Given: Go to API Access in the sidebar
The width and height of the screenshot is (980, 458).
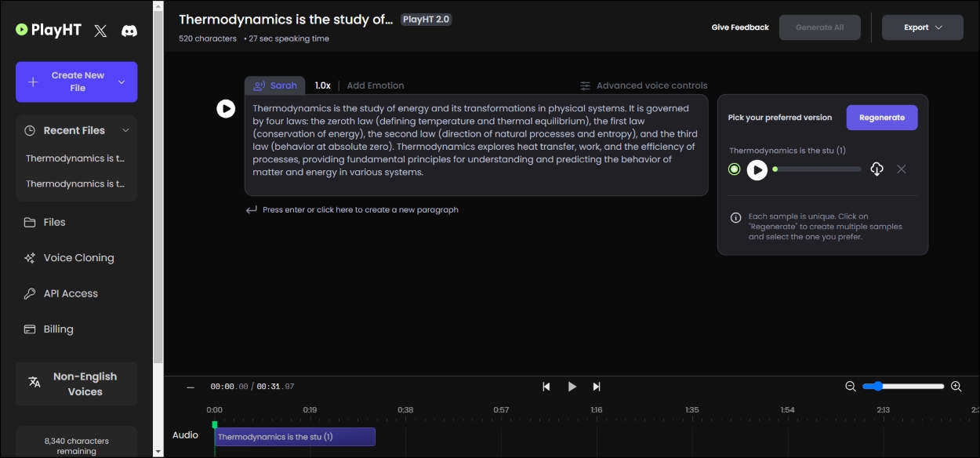Looking at the screenshot, I should click(x=71, y=293).
